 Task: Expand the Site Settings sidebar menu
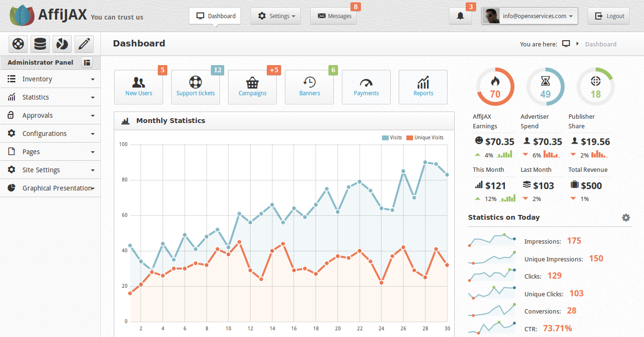pyautogui.click(x=50, y=170)
